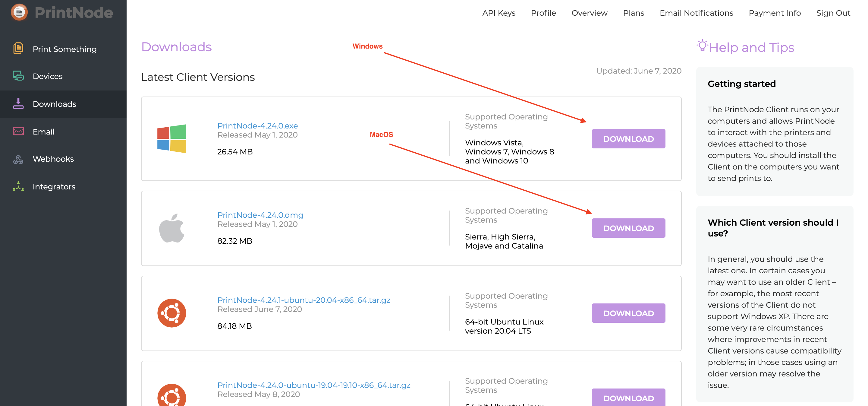The image size is (868, 406).
Task: Click the Ubuntu 20.04 logo icon
Action: pyautogui.click(x=171, y=313)
